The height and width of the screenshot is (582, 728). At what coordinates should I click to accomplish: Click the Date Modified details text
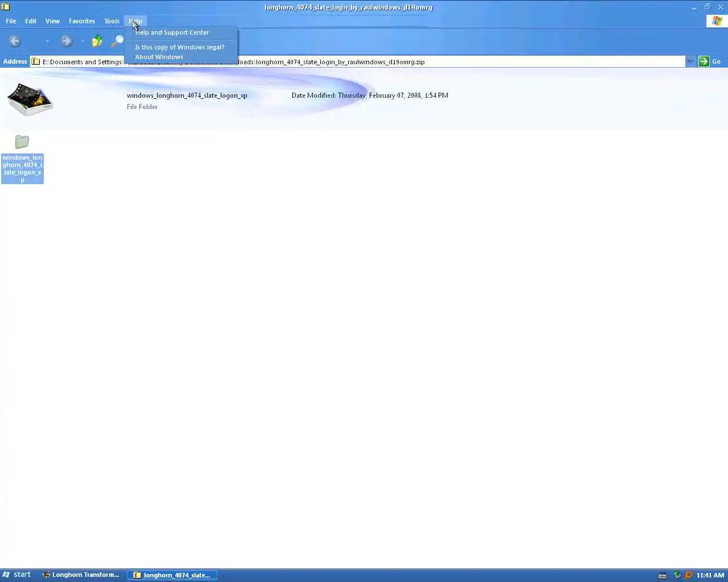click(370, 95)
